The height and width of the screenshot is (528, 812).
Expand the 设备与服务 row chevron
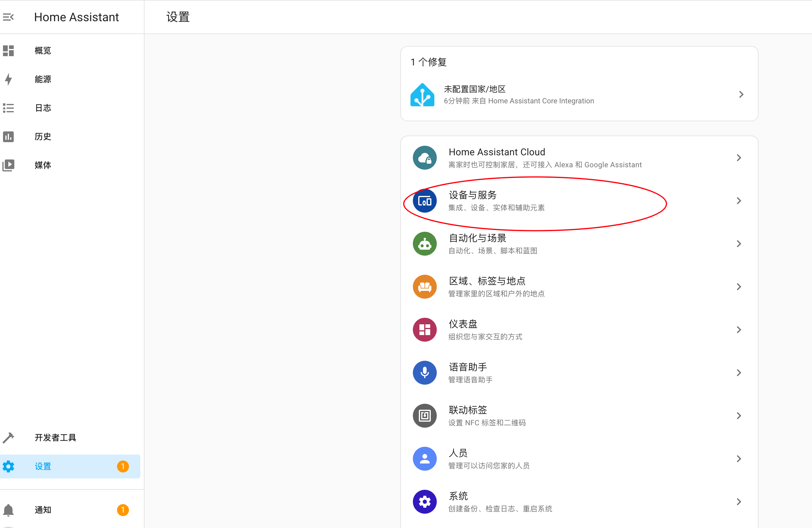[739, 201]
